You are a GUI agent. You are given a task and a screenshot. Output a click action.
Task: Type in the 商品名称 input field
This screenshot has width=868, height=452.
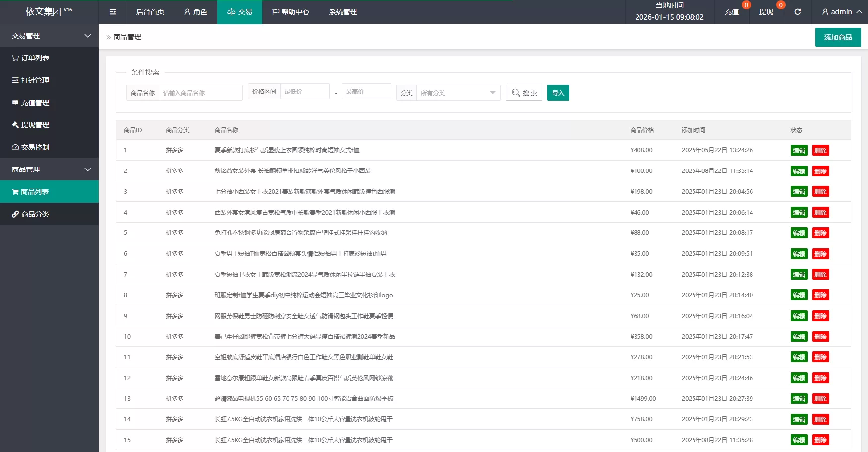click(x=200, y=92)
